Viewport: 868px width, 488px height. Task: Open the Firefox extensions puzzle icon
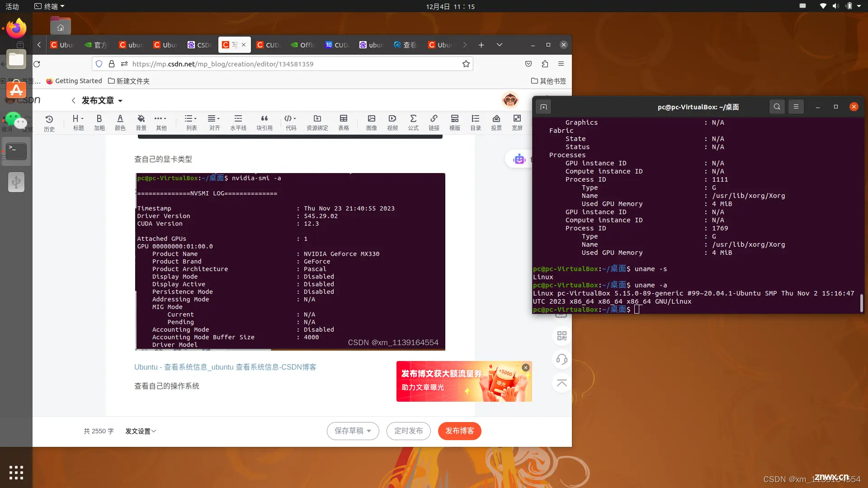pos(545,64)
